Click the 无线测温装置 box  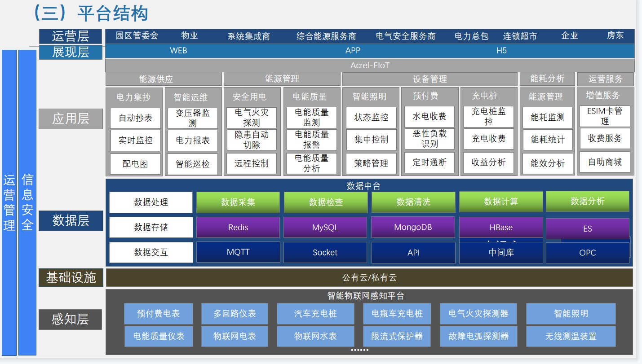[x=571, y=336]
